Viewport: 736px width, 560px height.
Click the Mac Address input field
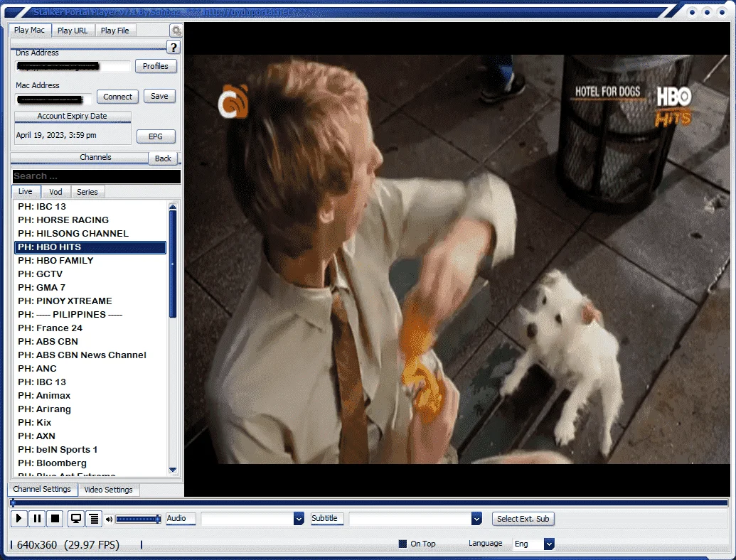[53, 99]
